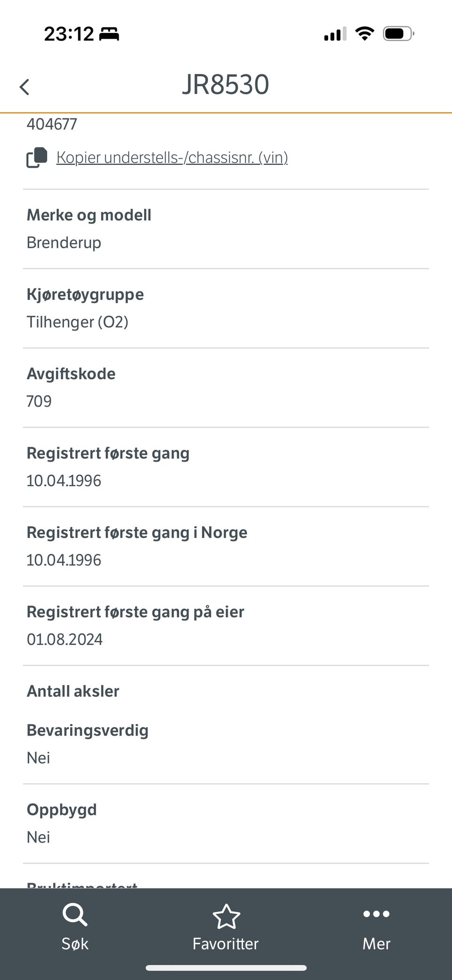452x980 pixels.
Task: Tap the owner registration date 01.08.2024
Action: [65, 639]
